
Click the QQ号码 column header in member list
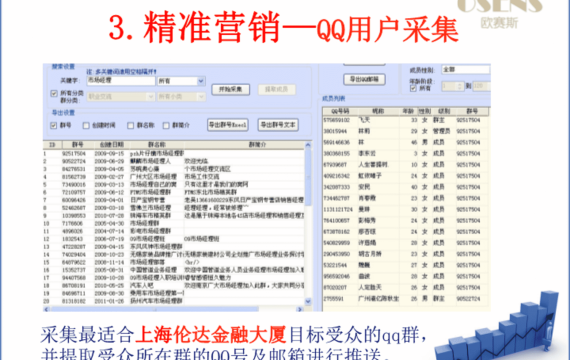click(x=340, y=111)
